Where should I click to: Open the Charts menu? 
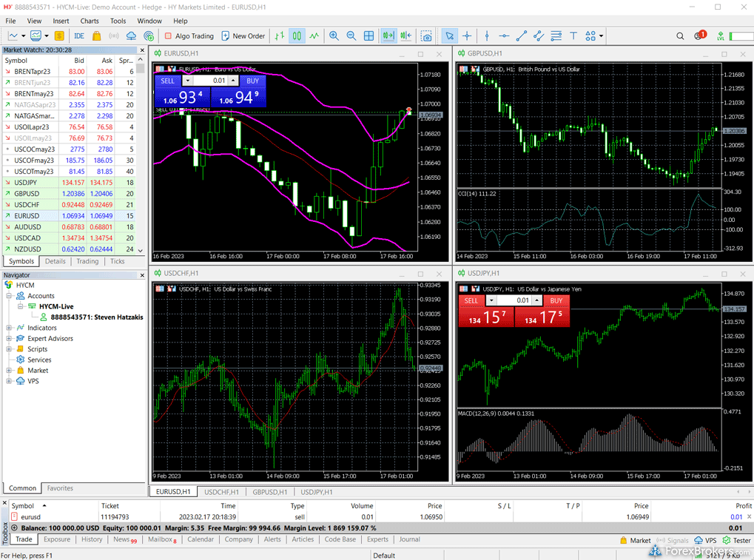click(90, 21)
